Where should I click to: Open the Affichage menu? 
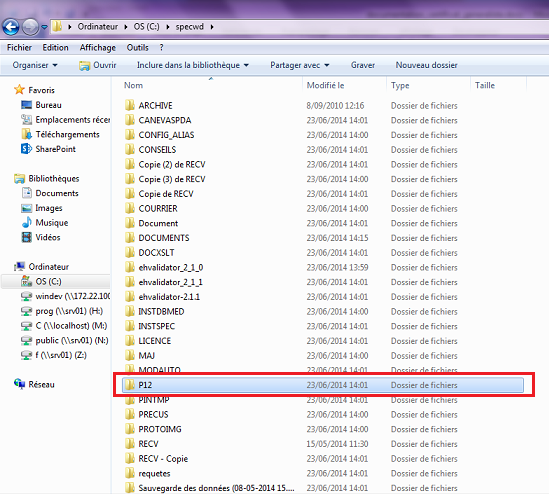98,48
